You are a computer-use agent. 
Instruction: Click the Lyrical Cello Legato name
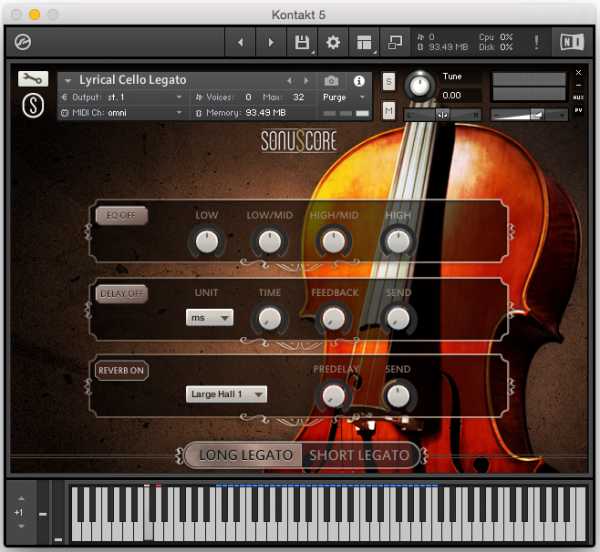[x=132, y=80]
